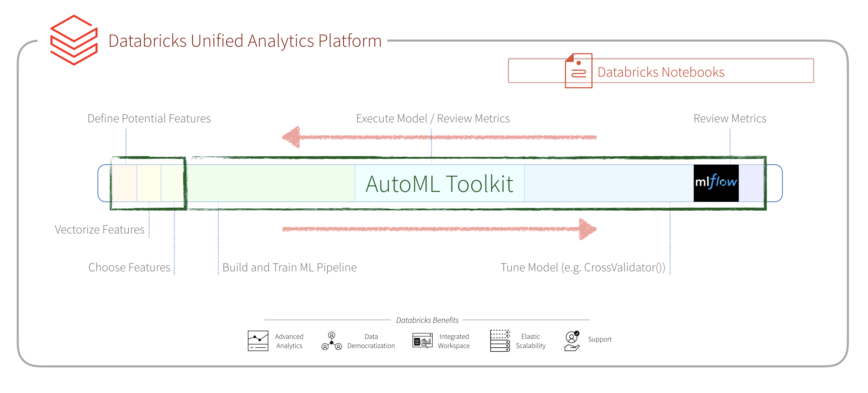Image resolution: width=868 pixels, height=393 pixels.
Task: Click the Vectorize Features label
Action: click(x=100, y=230)
